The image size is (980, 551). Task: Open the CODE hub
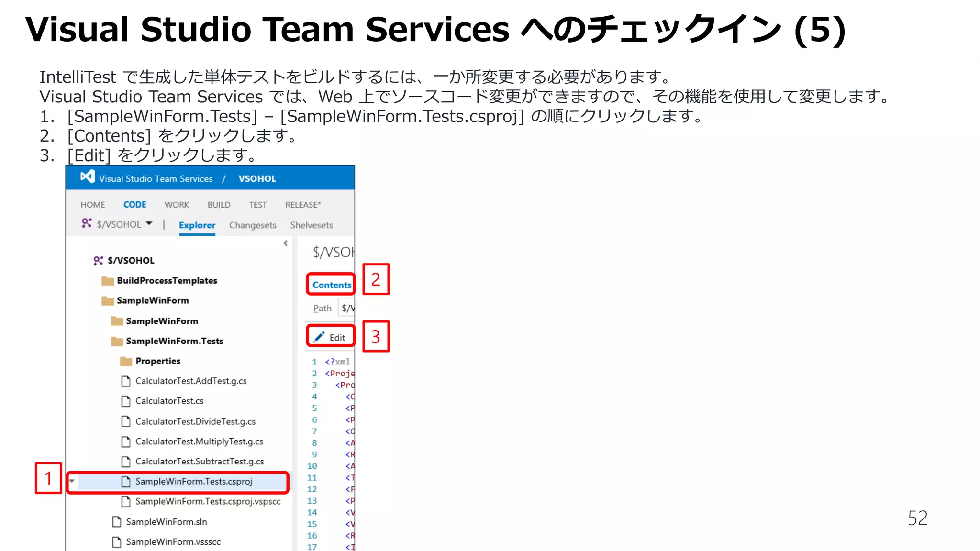coord(135,205)
